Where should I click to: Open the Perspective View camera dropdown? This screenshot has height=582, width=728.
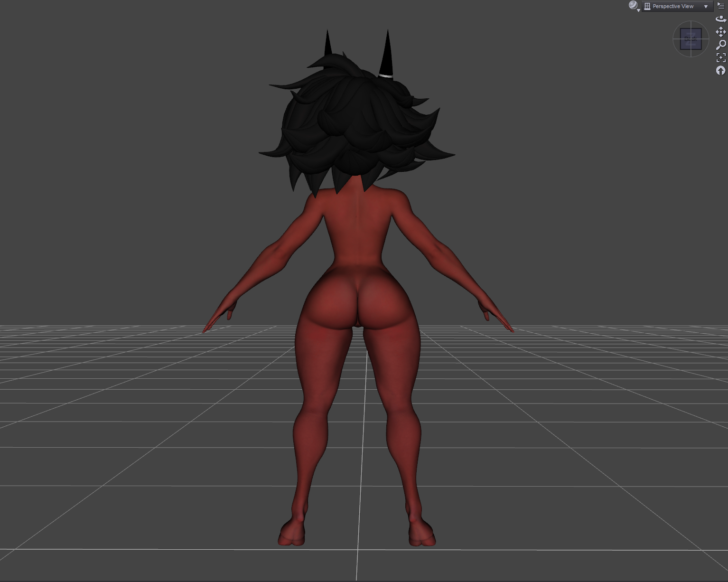pos(677,6)
